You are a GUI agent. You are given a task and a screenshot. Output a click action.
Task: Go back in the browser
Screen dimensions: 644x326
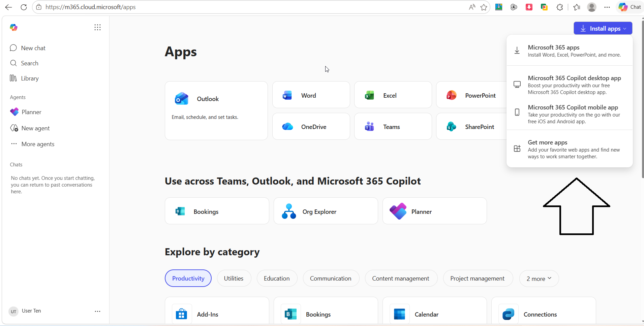8,7
